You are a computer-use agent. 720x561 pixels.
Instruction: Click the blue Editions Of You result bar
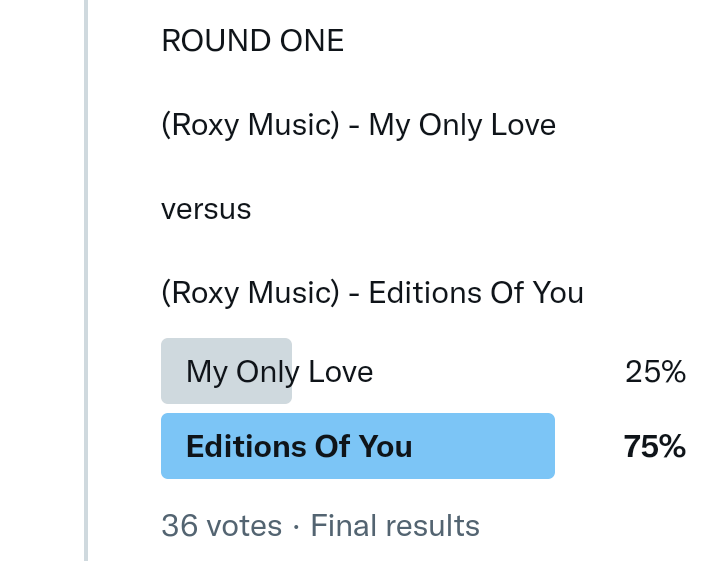coord(480,446)
